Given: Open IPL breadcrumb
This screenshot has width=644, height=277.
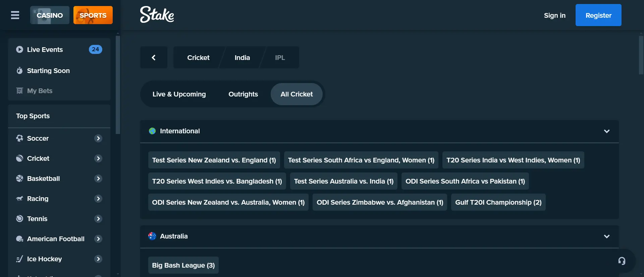Looking at the screenshot, I should [x=280, y=58].
